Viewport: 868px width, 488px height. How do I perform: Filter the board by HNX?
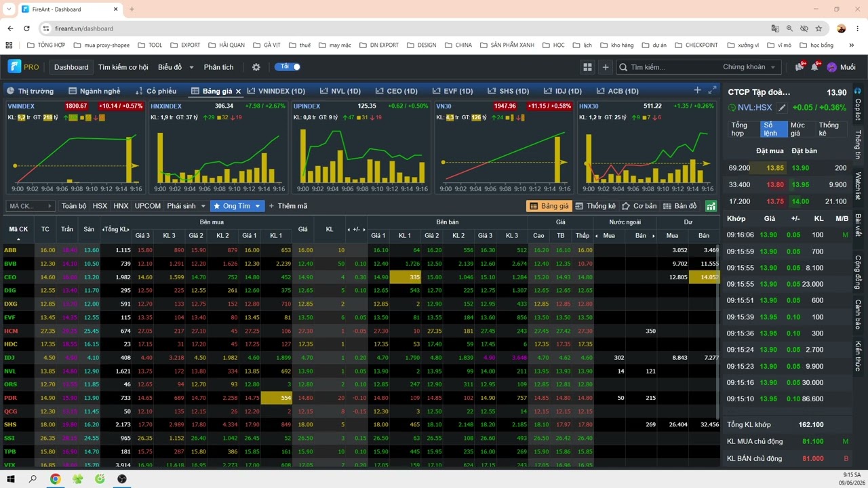(x=121, y=206)
